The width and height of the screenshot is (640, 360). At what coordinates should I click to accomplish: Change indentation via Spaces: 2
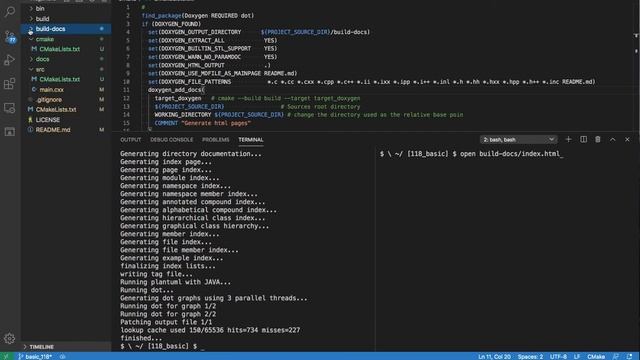pyautogui.click(x=530, y=356)
